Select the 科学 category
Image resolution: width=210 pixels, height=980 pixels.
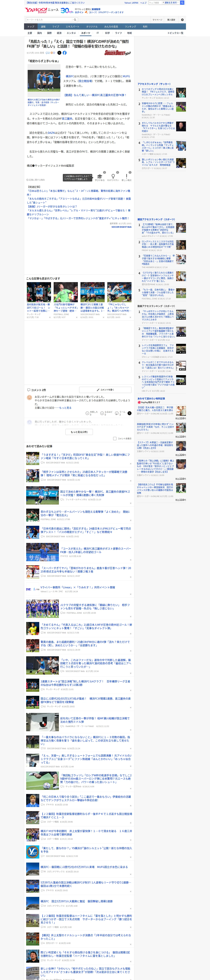[x=107, y=33]
